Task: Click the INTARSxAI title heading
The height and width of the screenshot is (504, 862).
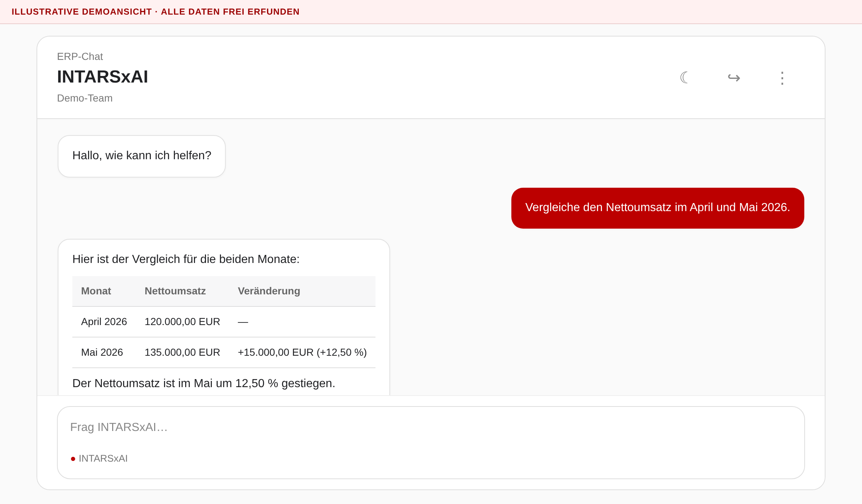Action: [x=103, y=77]
